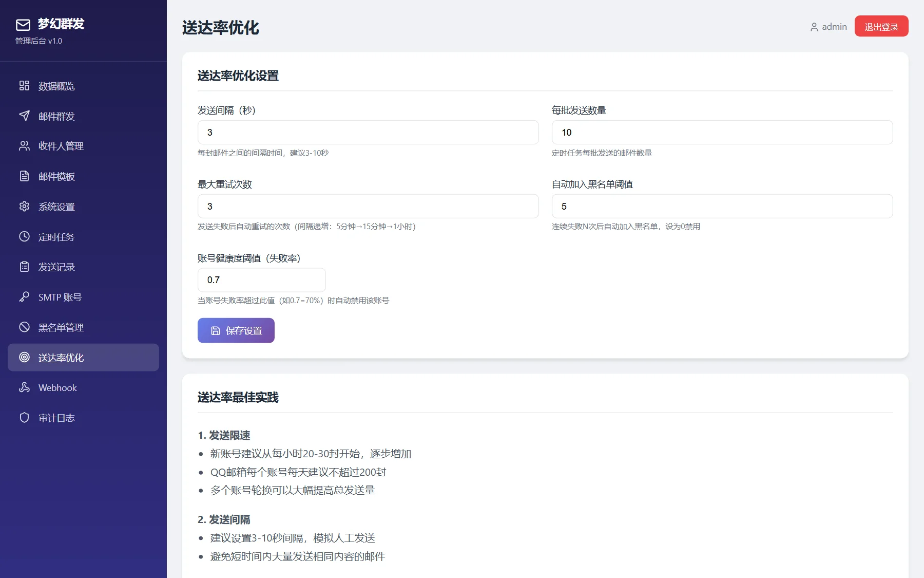The height and width of the screenshot is (578, 924).
Task: Select 定时任务 in the sidebar
Action: [83, 237]
